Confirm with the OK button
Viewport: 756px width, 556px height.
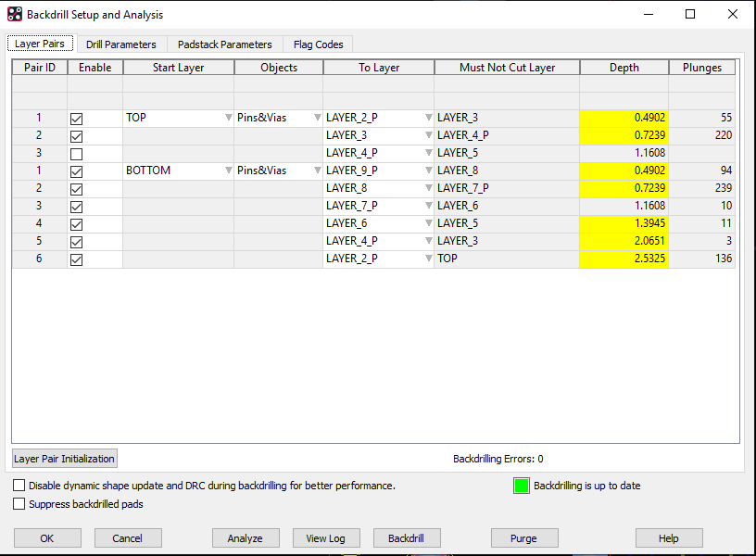[47, 538]
